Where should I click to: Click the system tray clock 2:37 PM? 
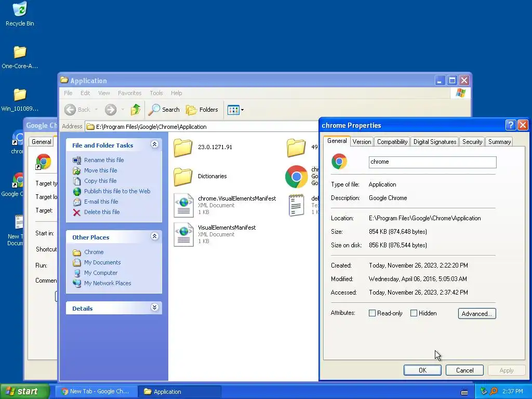point(513,392)
